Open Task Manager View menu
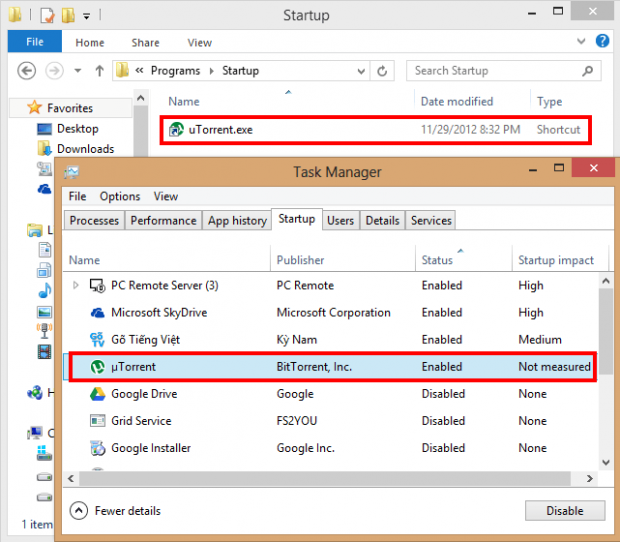 166,196
